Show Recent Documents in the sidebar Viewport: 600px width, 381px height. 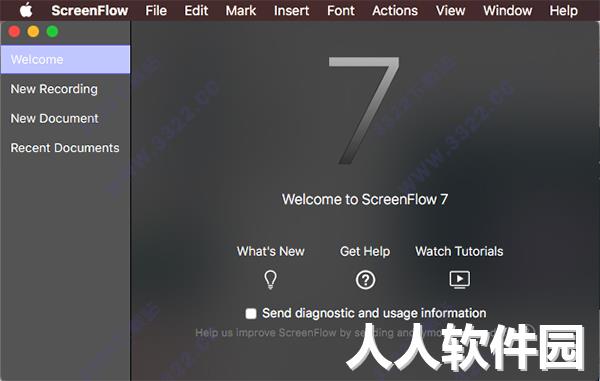[65, 148]
